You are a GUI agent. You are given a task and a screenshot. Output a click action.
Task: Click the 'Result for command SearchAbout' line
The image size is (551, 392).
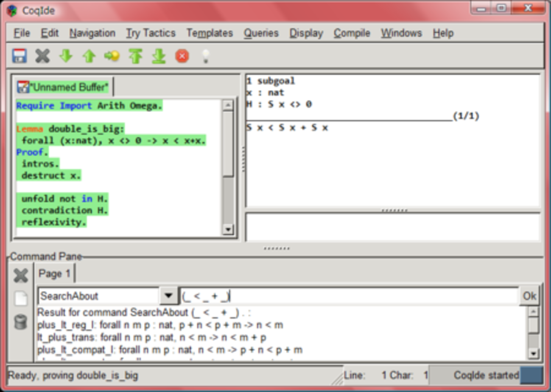(144, 313)
